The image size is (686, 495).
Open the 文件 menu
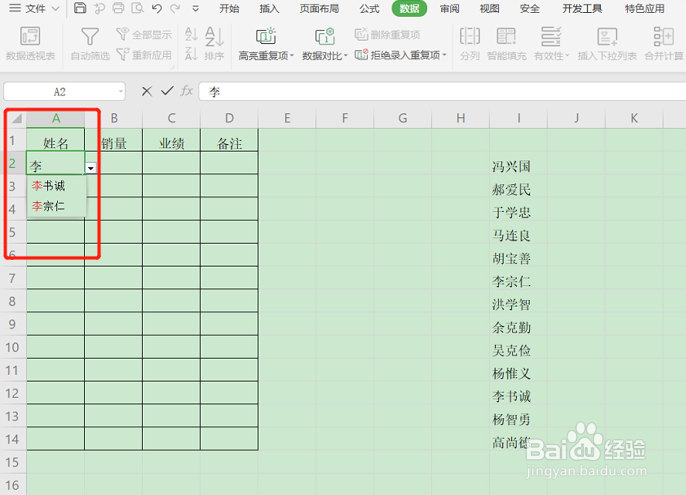[x=34, y=8]
